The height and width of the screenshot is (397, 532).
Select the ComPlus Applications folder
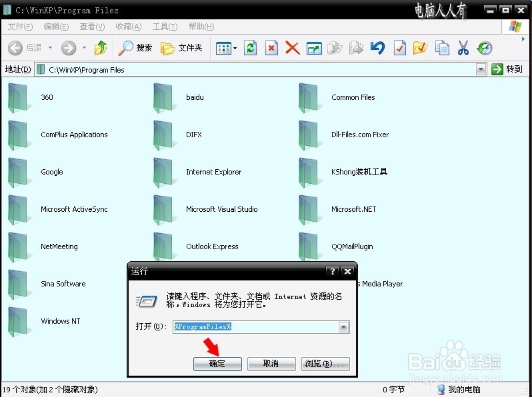[x=57, y=135]
